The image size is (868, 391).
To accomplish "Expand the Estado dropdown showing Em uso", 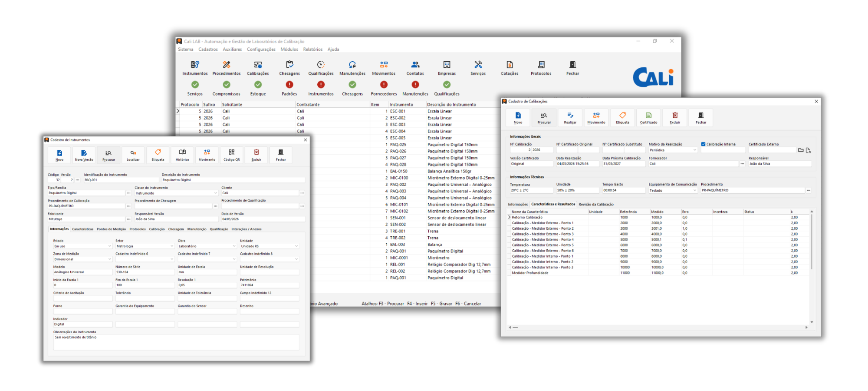I will coord(109,246).
